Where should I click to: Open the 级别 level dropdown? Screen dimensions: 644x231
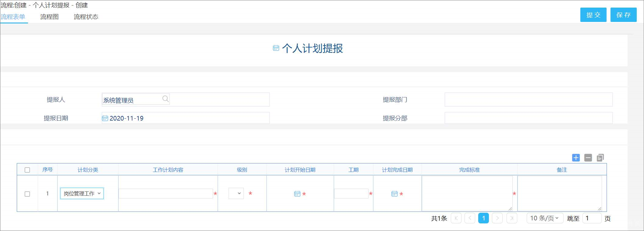(236, 193)
